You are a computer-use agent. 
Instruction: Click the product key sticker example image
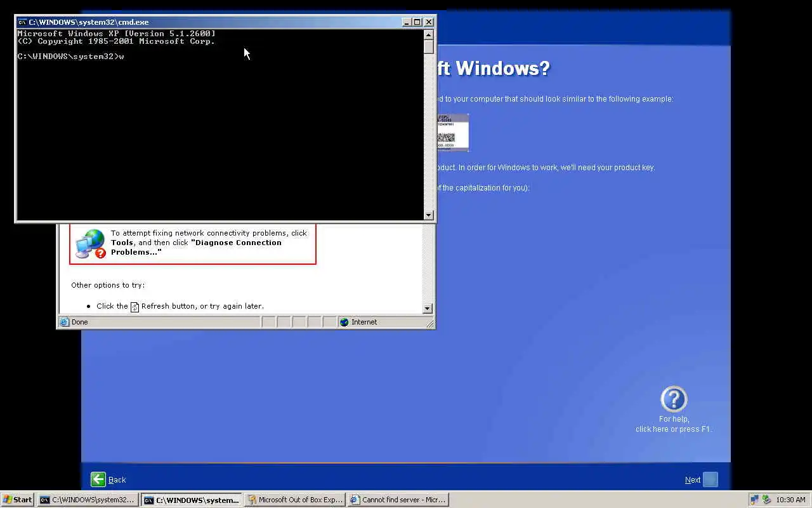(453, 132)
